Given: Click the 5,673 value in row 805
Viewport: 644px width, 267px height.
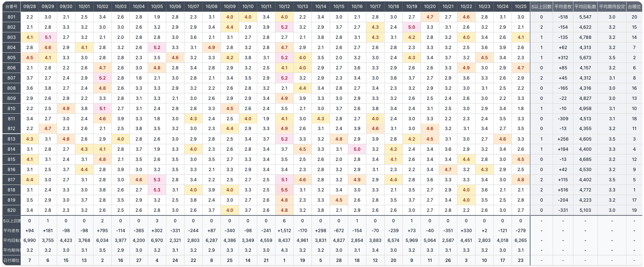Looking at the screenshot, I should [585, 57].
